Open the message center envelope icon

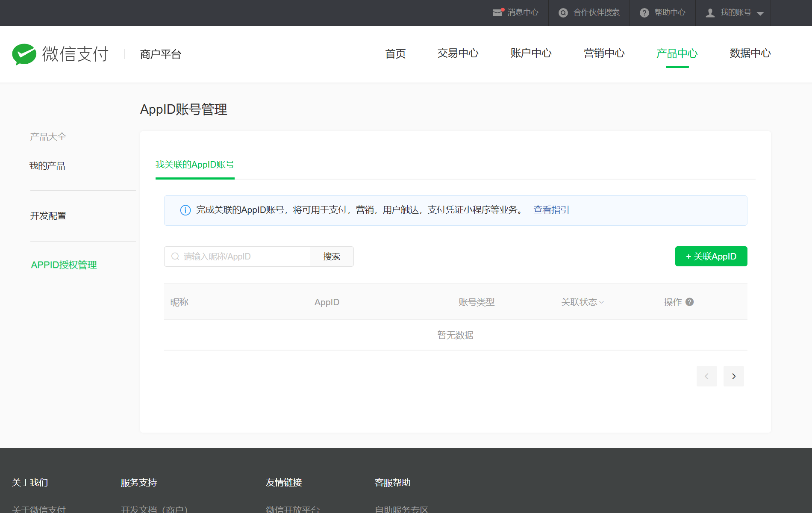pyautogui.click(x=498, y=12)
